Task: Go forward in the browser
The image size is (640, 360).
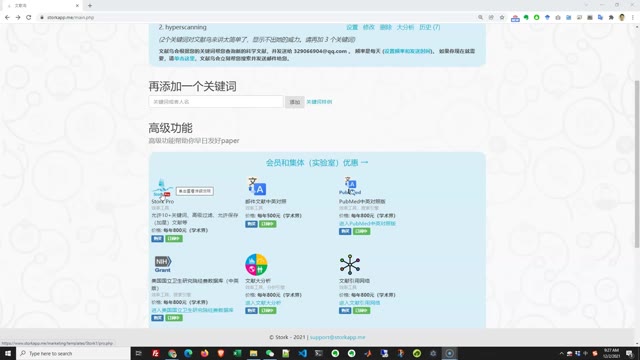Action: tap(18, 17)
